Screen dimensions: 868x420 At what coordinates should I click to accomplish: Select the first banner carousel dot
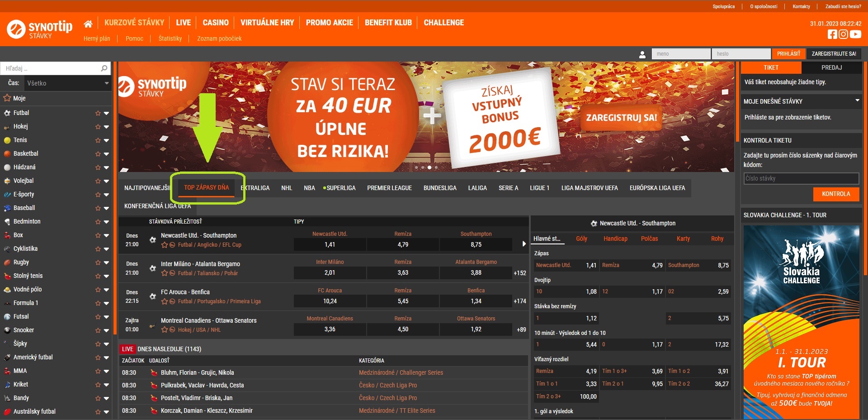coord(416,167)
